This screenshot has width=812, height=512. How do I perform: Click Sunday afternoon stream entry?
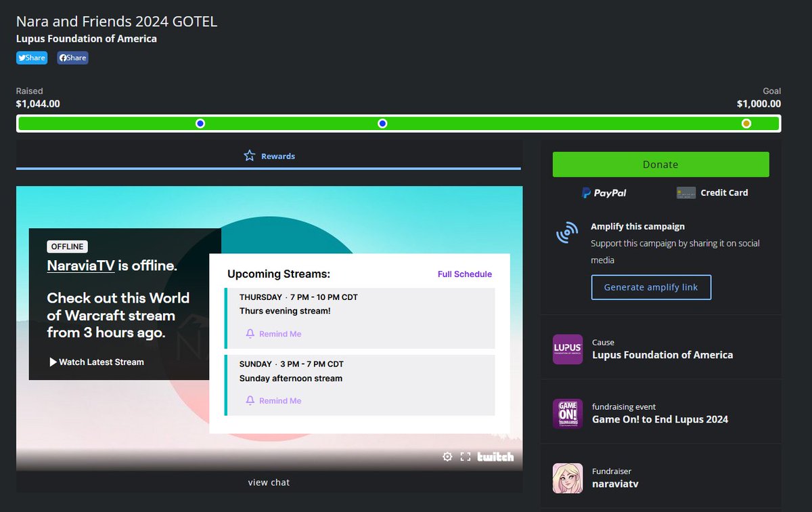click(291, 378)
